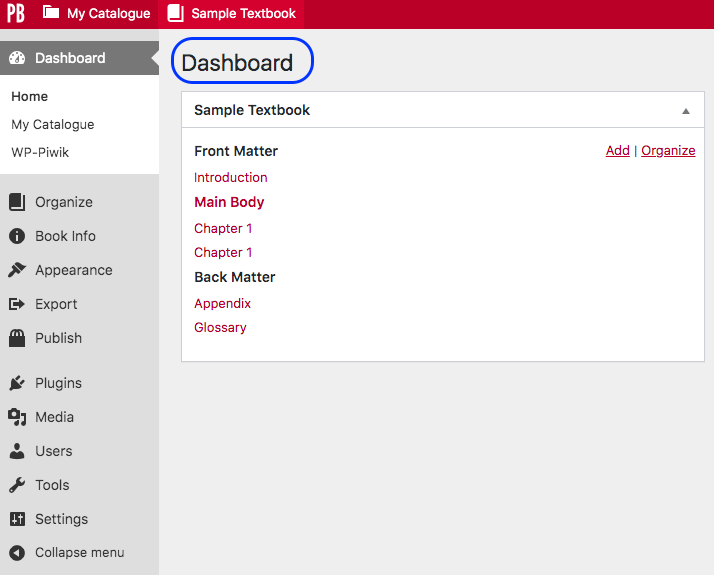Click the My Catalogue folder icon
Screen dimensions: 714x575
pos(51,12)
